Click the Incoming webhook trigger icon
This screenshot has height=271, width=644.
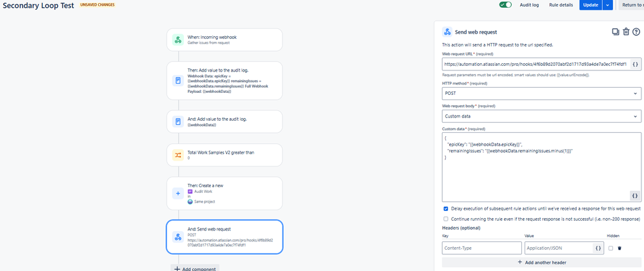click(x=178, y=40)
